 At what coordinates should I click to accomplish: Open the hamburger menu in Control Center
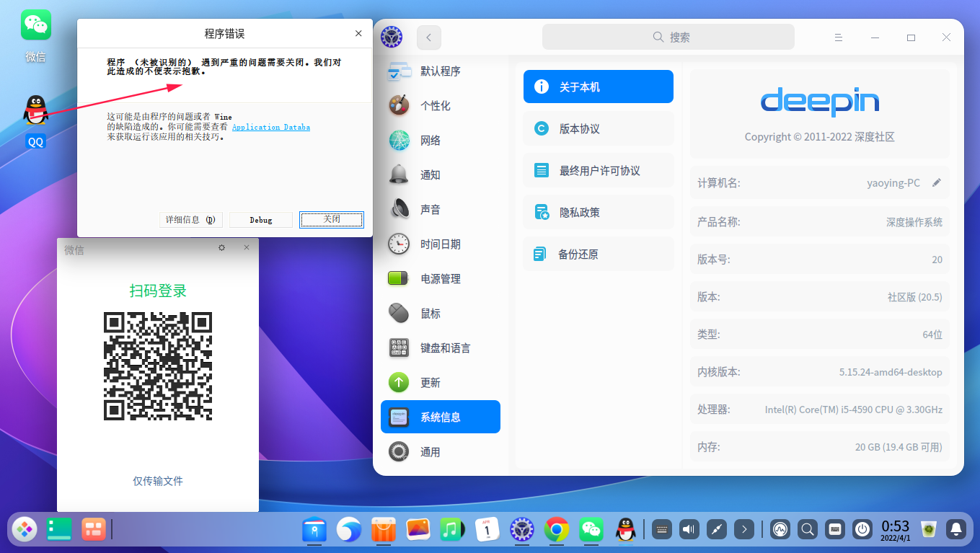(839, 37)
